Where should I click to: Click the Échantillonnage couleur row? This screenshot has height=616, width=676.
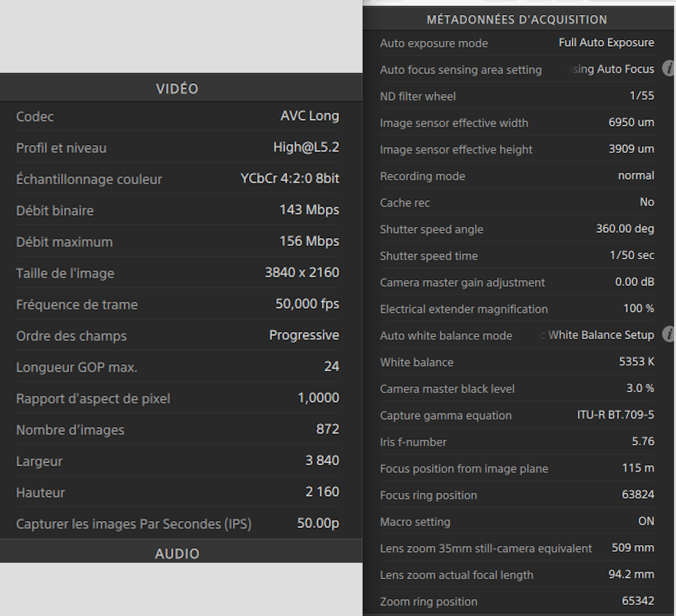(177, 179)
